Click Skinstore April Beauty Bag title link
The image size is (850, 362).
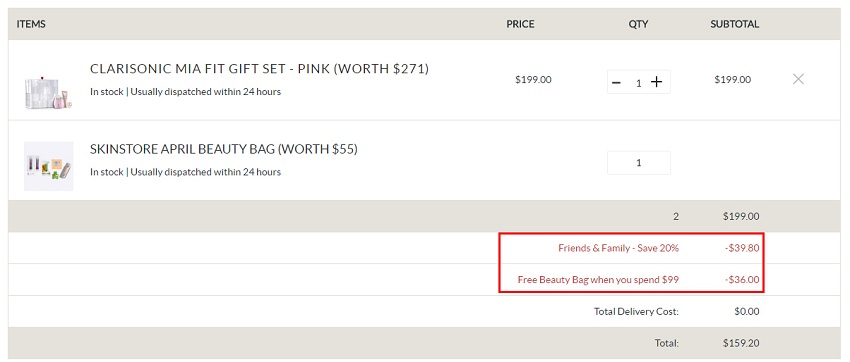click(224, 149)
